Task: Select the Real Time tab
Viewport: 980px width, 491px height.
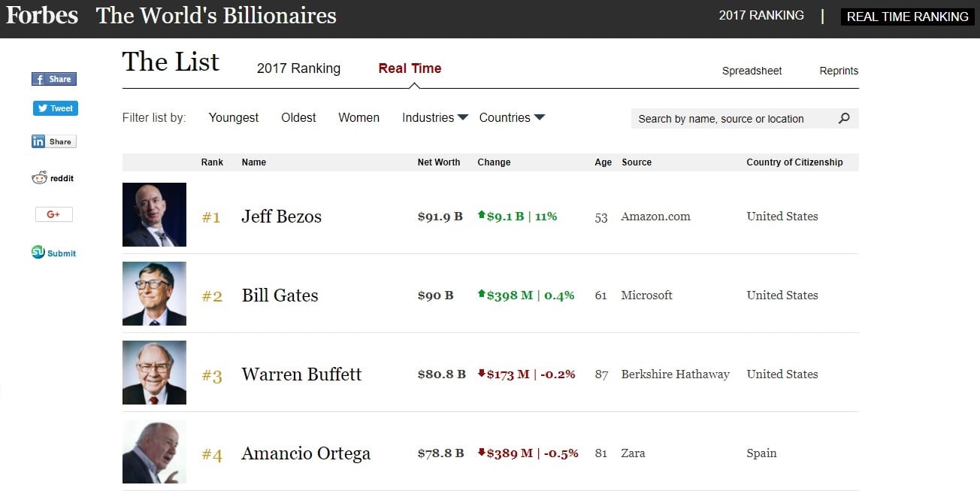Action: (x=410, y=68)
